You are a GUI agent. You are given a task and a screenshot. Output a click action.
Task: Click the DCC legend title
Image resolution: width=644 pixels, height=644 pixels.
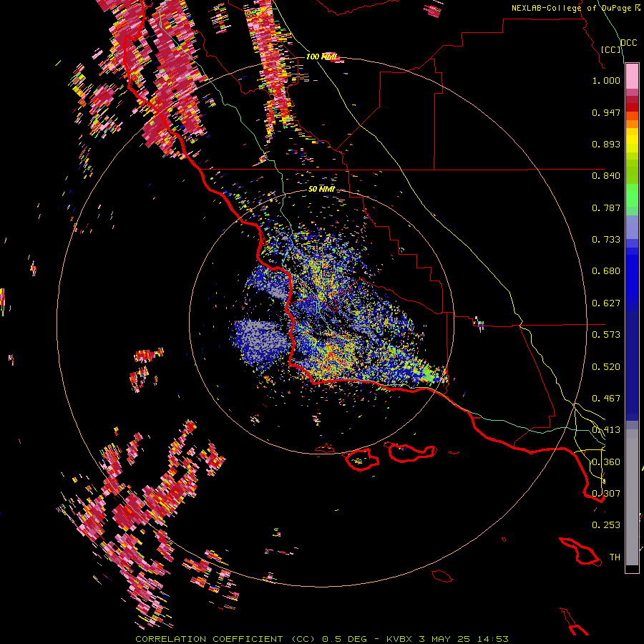point(628,43)
